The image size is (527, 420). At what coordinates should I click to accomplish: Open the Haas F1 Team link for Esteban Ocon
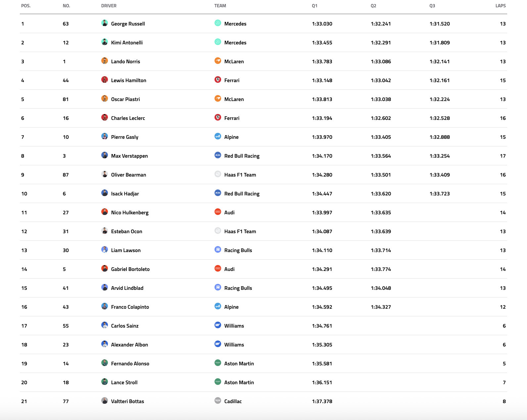240,232
